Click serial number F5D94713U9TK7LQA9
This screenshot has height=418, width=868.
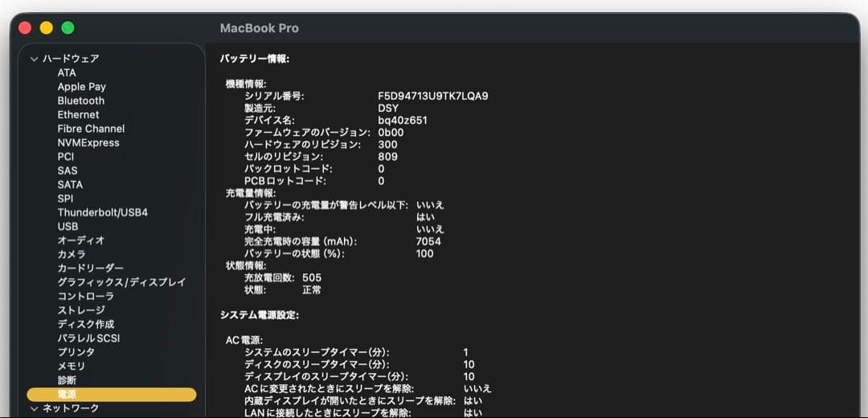point(433,96)
